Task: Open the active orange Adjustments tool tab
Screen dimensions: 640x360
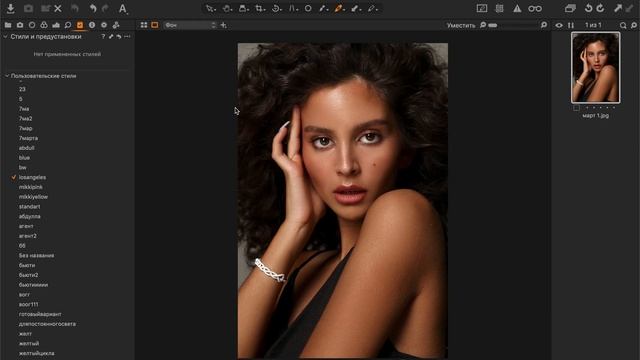Action: coord(80,25)
